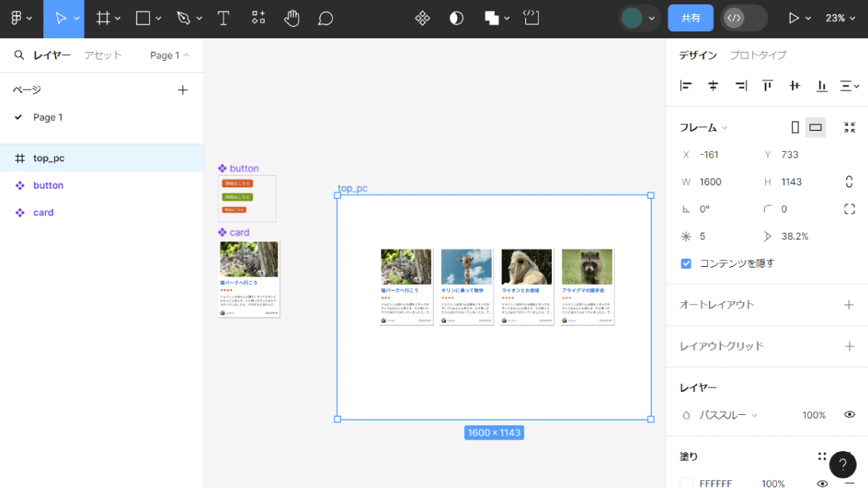The image size is (868, 488).
Task: Add オートレイアウト with plus button
Action: click(x=849, y=305)
